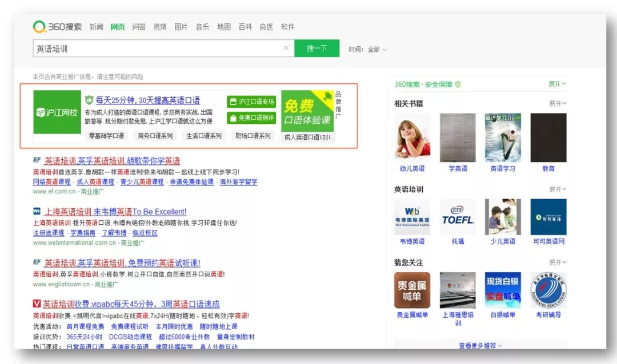Expand the 相关书籍 section
This screenshot has width=617, height=364.
click(x=557, y=103)
